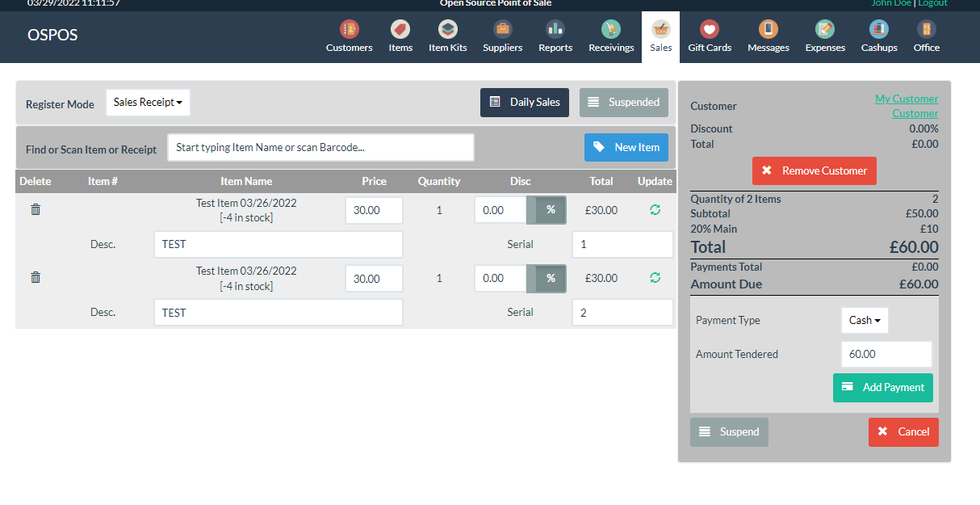
Task: Open the Item Kits module icon
Action: click(x=447, y=30)
